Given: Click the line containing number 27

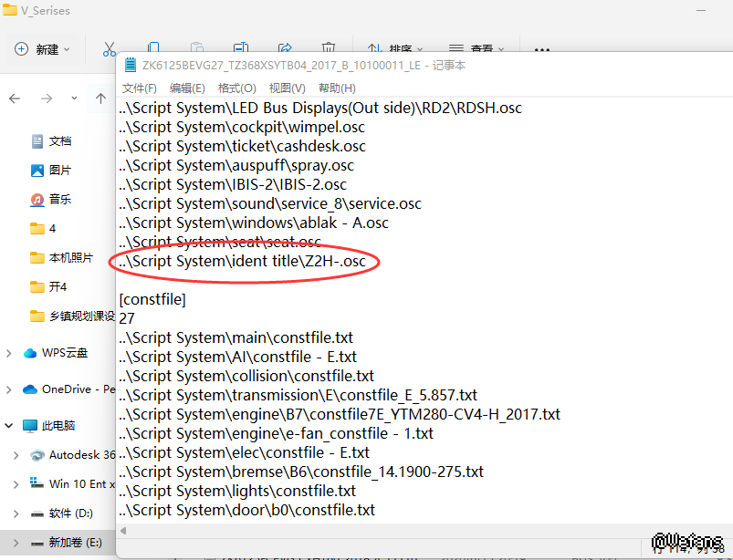Looking at the screenshot, I should pyautogui.click(x=127, y=318).
